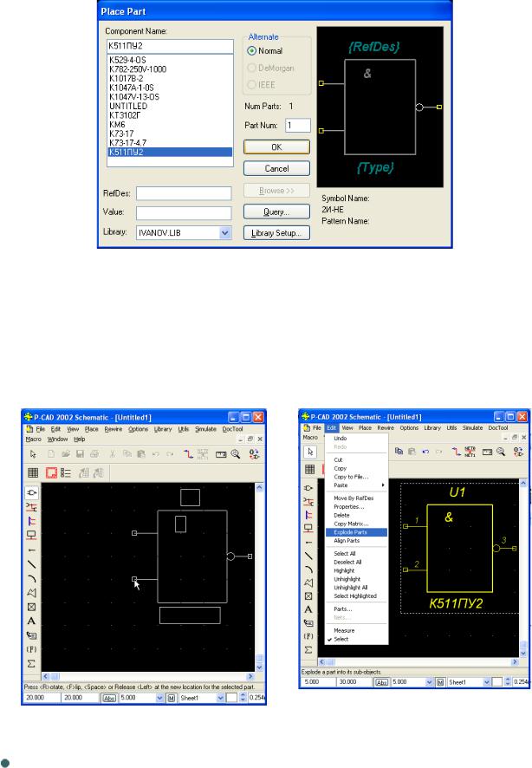
Task: Click the Library Setup... button
Action: click(276, 233)
